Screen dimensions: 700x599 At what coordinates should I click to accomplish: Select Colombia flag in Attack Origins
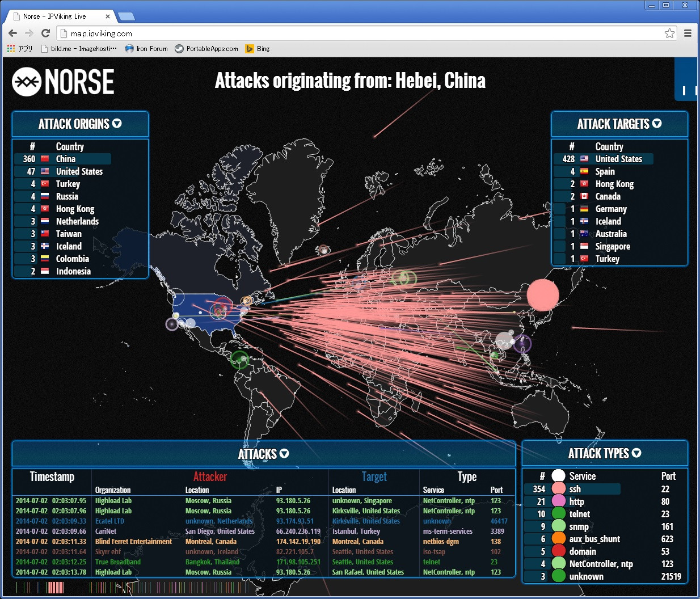click(45, 259)
